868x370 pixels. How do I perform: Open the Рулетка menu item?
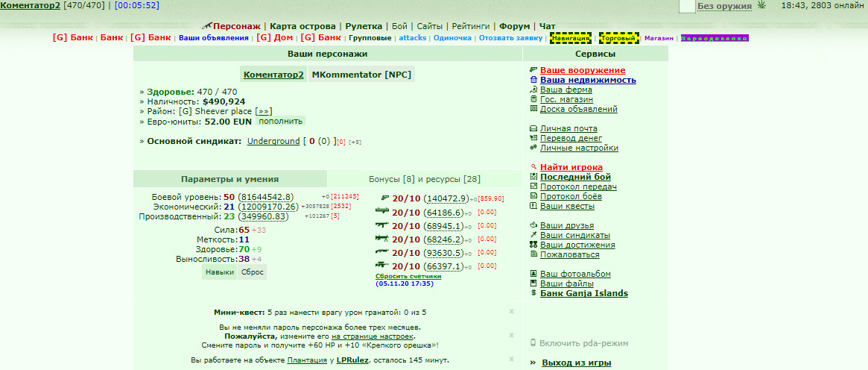coord(364,26)
